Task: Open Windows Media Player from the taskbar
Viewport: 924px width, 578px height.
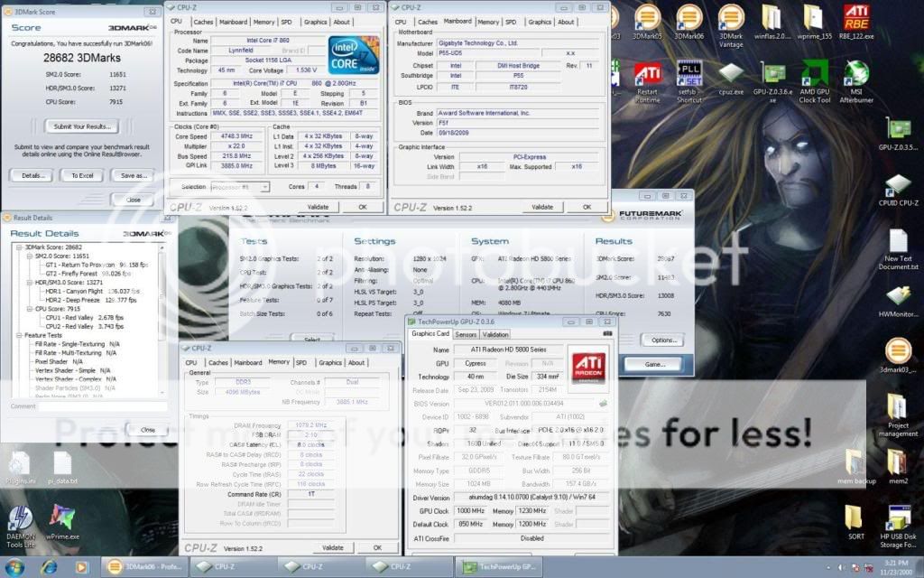Action: click(x=81, y=567)
